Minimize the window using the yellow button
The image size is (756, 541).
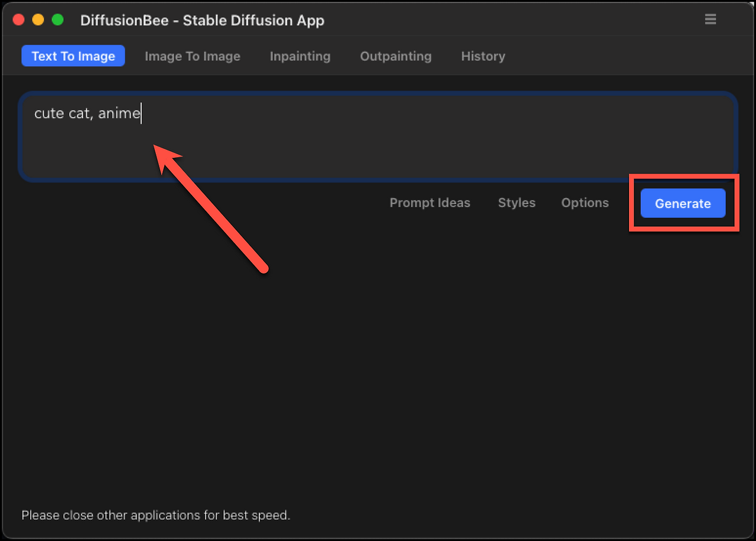tap(38, 20)
